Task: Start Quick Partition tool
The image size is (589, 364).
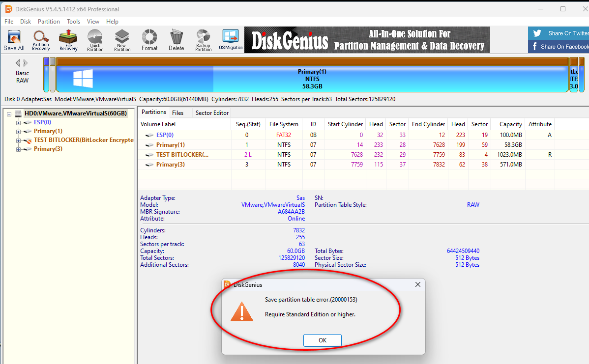Action: [95, 40]
